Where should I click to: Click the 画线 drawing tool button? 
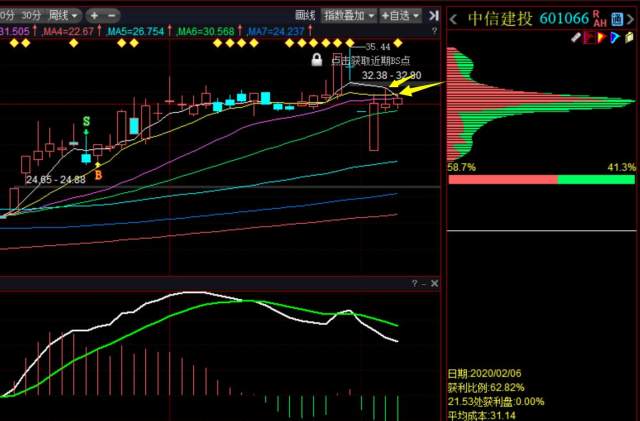pyautogui.click(x=307, y=16)
